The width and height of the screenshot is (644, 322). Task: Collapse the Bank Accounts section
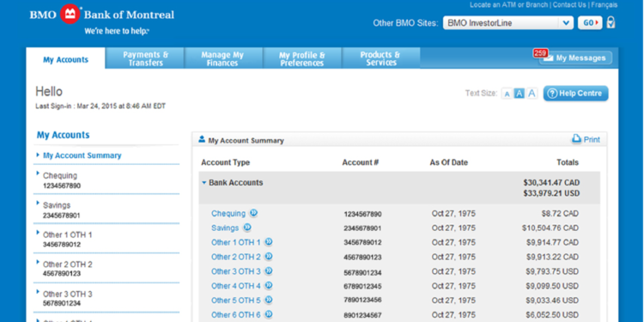(204, 183)
